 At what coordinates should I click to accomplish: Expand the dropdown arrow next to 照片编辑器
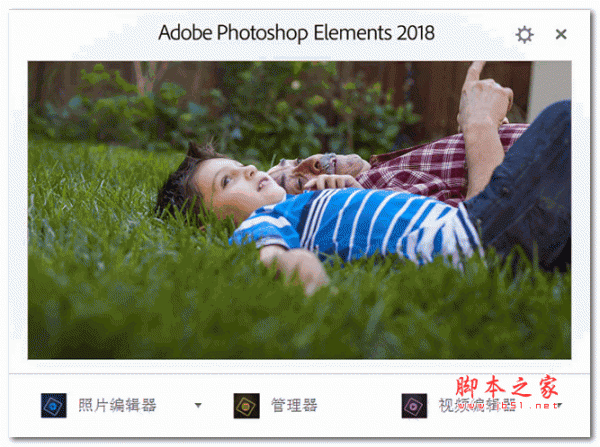click(198, 405)
